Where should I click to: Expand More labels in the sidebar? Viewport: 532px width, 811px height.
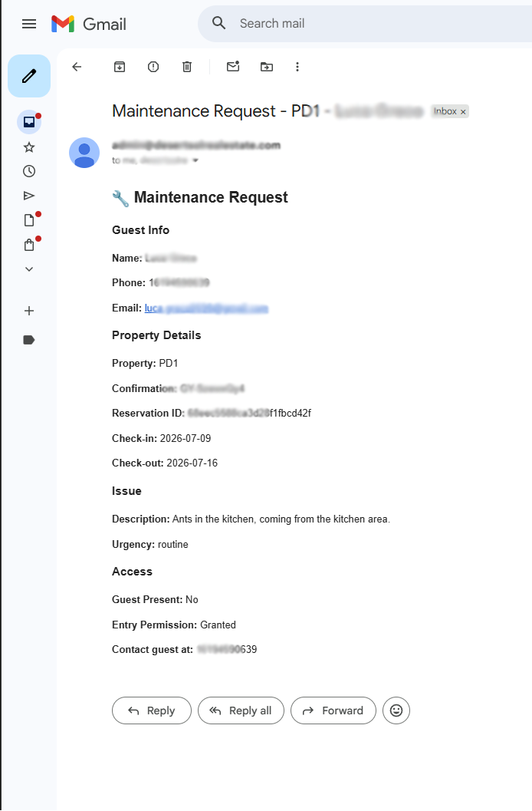click(28, 269)
